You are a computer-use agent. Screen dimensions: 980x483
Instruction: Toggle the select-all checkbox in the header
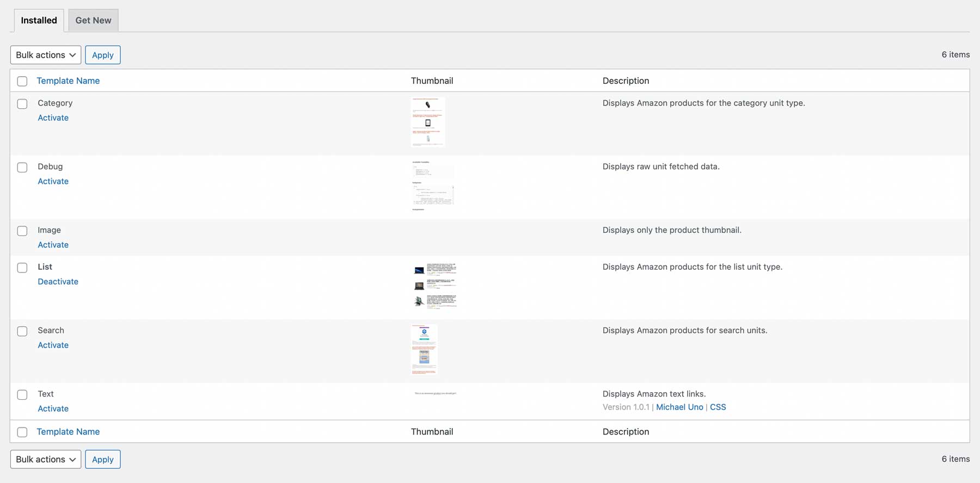point(22,81)
